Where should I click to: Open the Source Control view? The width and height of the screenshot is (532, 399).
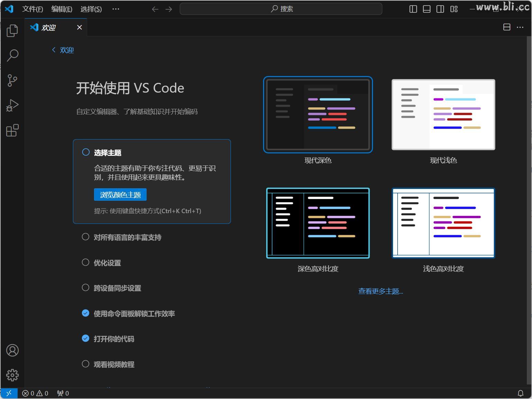click(x=12, y=80)
